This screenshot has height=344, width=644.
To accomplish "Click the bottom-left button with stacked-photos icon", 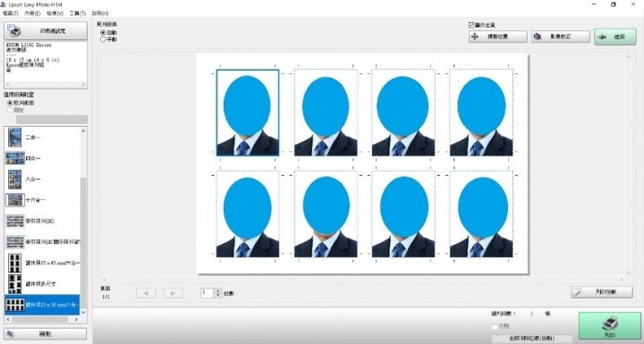I will (46, 334).
